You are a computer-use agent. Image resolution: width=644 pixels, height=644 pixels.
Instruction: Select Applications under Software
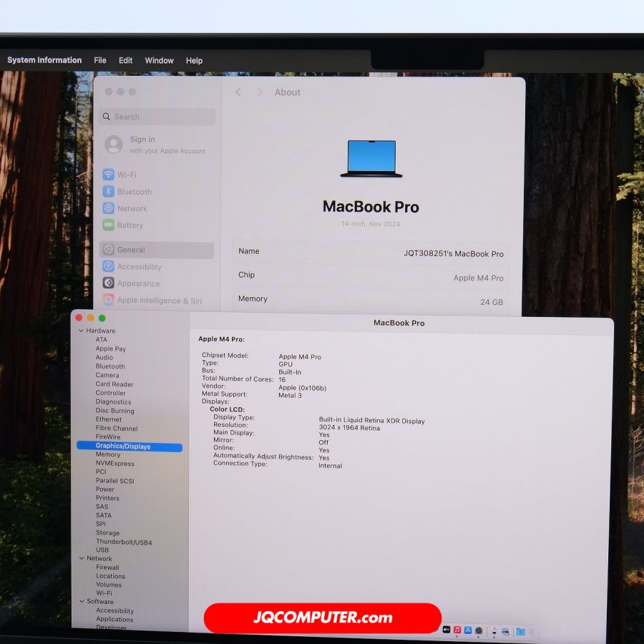point(114,620)
